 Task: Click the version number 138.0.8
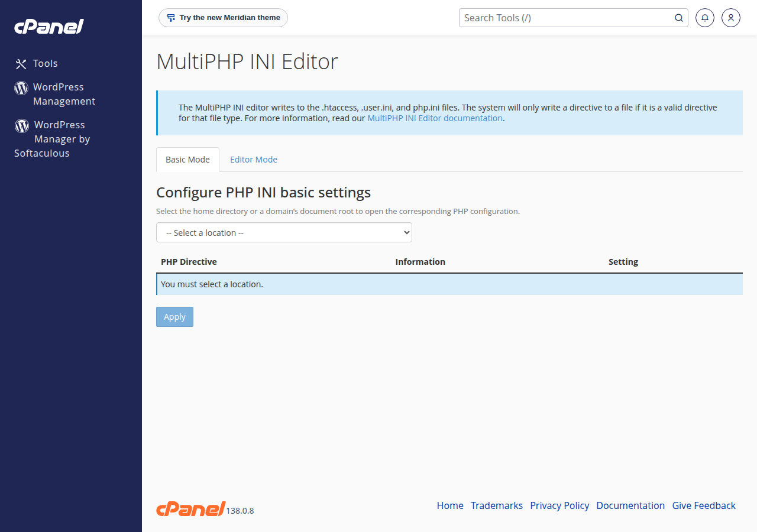(x=240, y=511)
